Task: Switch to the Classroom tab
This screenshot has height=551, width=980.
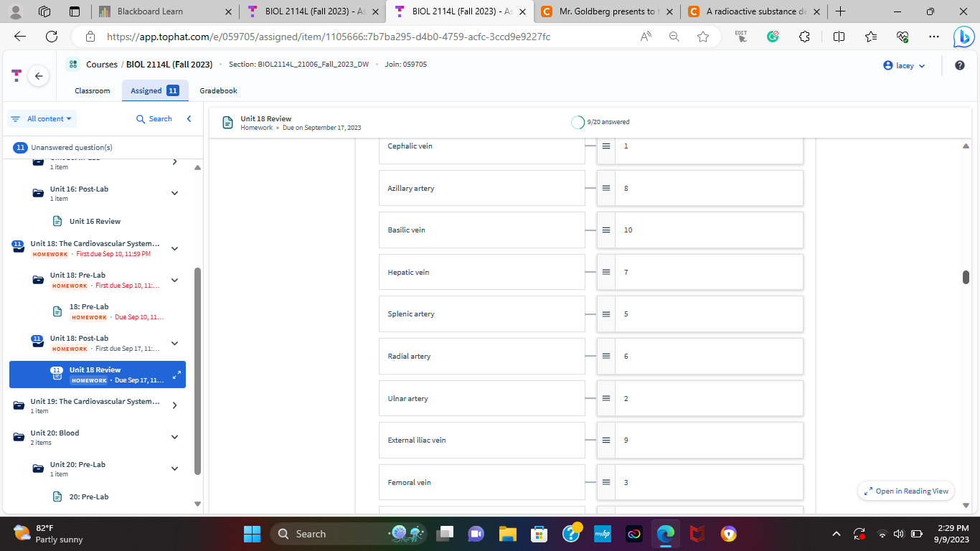Action: coord(93,90)
